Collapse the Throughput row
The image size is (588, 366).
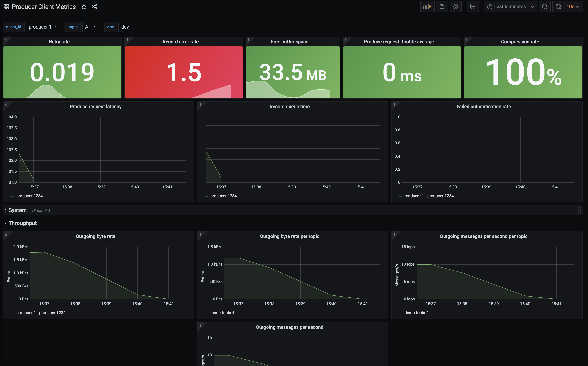click(22, 223)
